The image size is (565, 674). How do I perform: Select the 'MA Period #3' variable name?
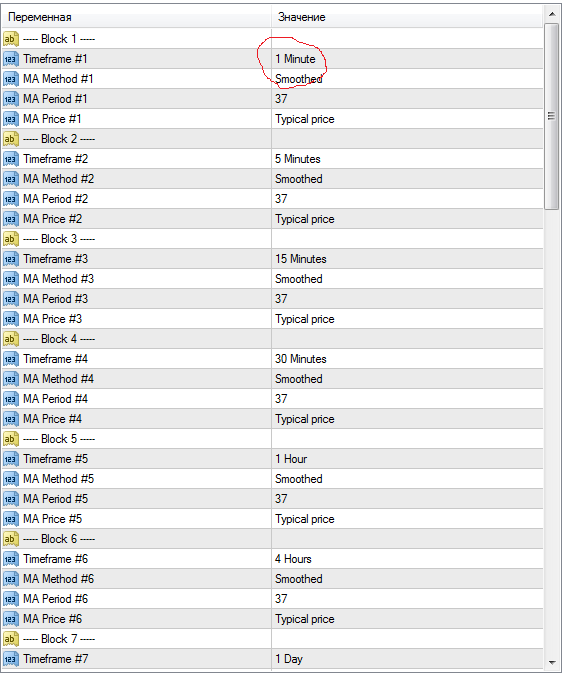pyautogui.click(x=55, y=299)
